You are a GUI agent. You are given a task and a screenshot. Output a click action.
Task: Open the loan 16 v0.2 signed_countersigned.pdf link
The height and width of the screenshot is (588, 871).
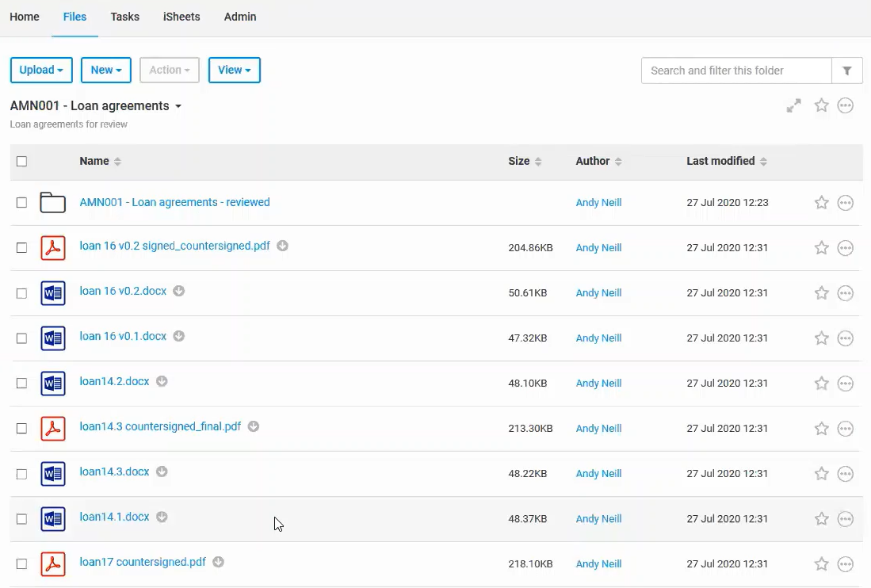174,246
